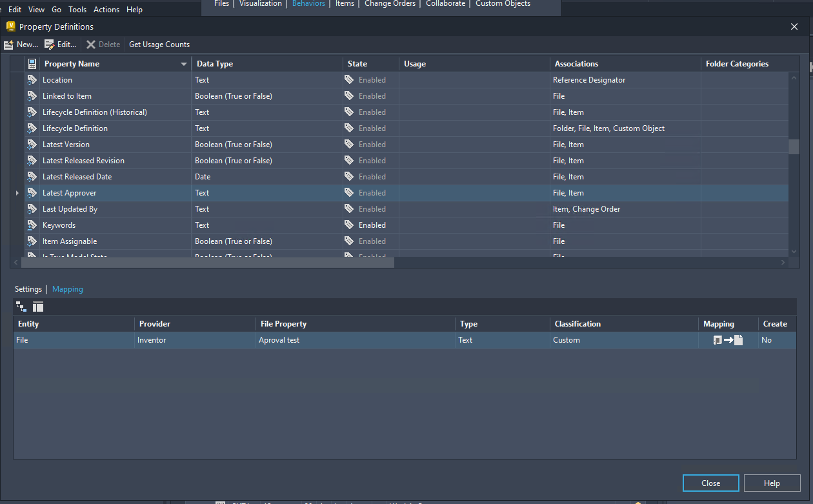This screenshot has width=813, height=504.
Task: Open the Tools menu
Action: tap(77, 10)
